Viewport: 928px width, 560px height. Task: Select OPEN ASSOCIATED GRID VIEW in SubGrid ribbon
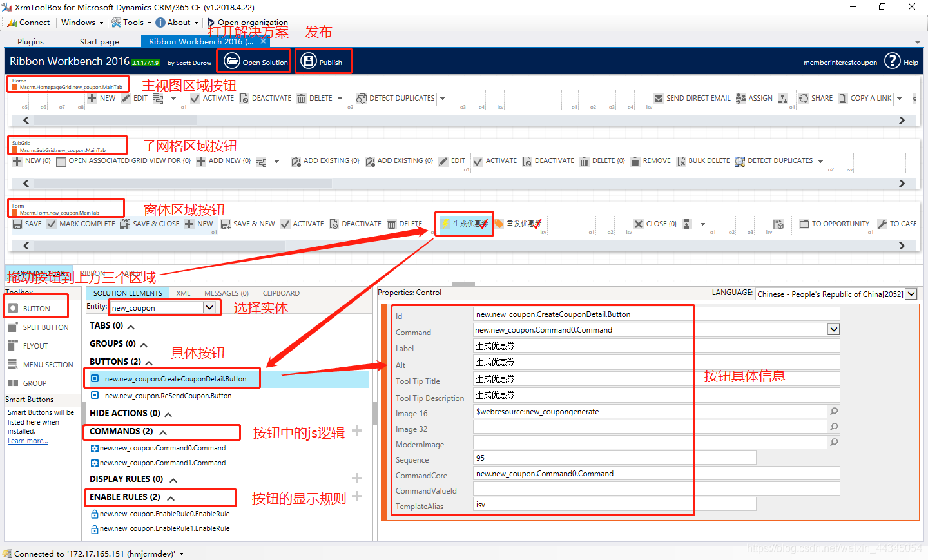pyautogui.click(x=124, y=161)
